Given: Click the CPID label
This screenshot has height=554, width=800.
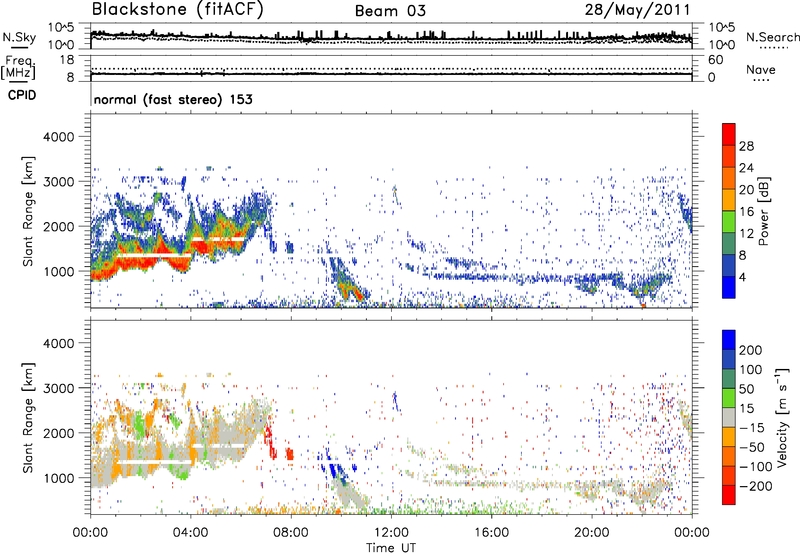Looking at the screenshot, I should pos(22,95).
